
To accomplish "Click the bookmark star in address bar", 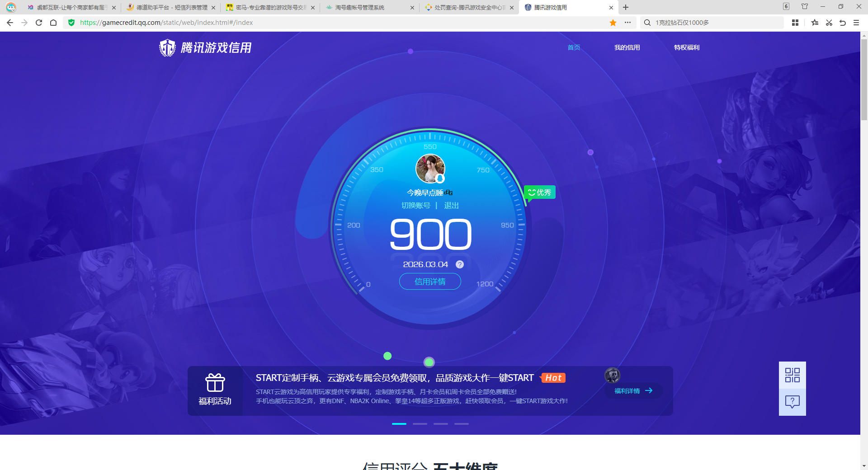I will 613,23.
